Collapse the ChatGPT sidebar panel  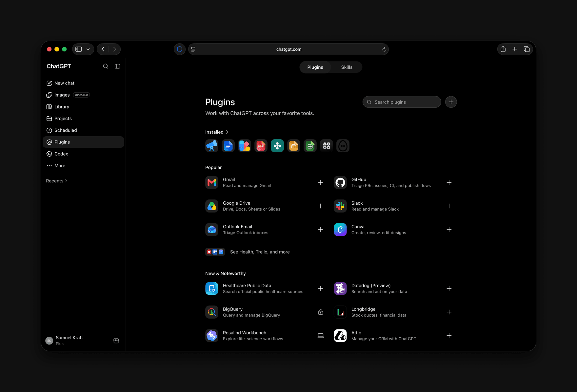click(117, 66)
